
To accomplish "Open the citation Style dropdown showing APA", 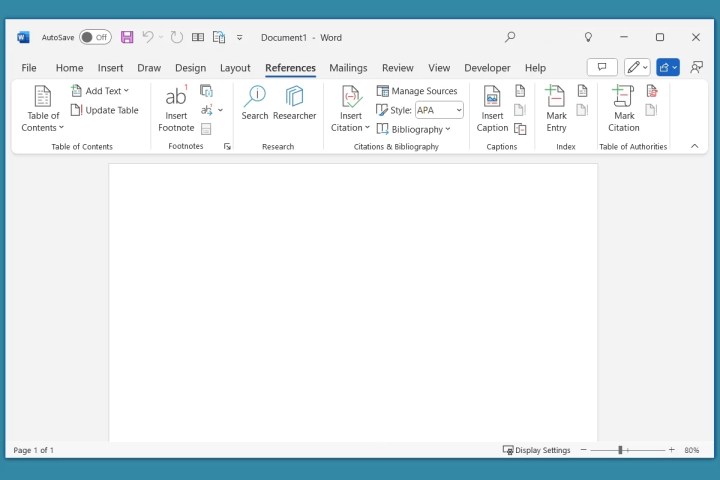I will pyautogui.click(x=439, y=110).
